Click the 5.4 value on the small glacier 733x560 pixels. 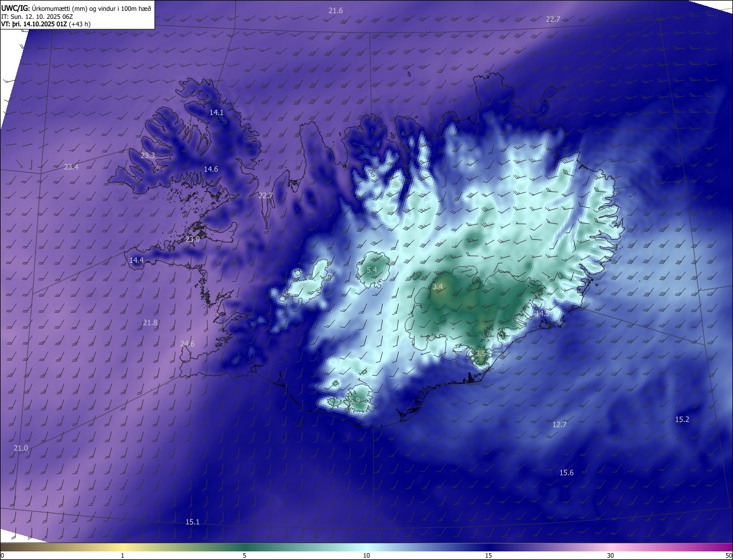pyautogui.click(x=372, y=270)
